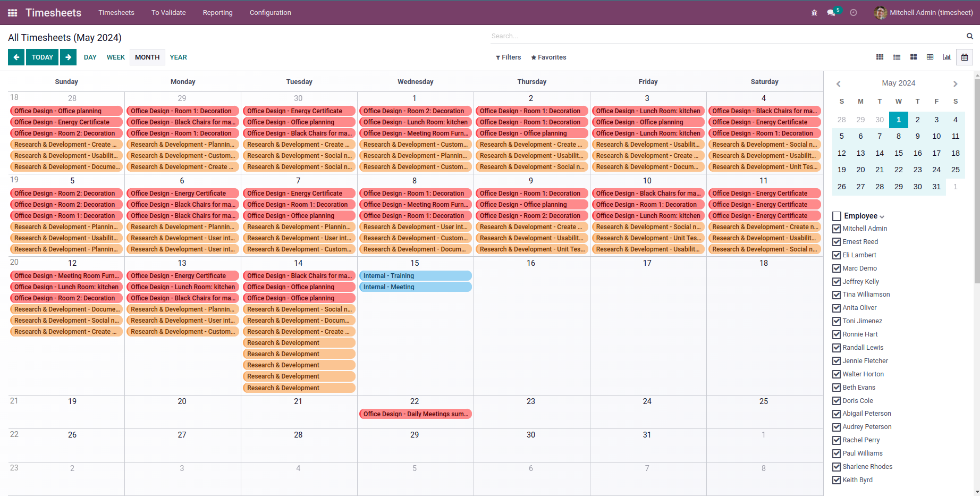This screenshot has width=980, height=496.
Task: Toggle the Marc Demo employee checkbox
Action: 837,268
